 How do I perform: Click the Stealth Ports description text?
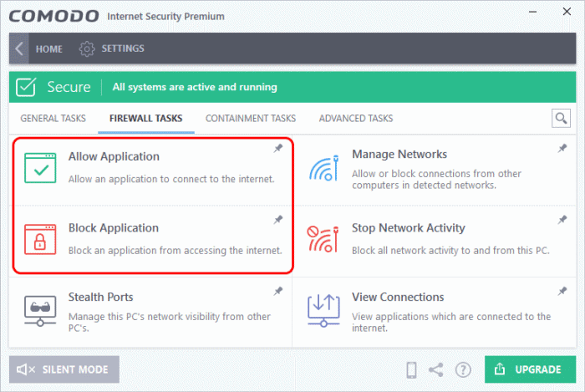coord(170,323)
